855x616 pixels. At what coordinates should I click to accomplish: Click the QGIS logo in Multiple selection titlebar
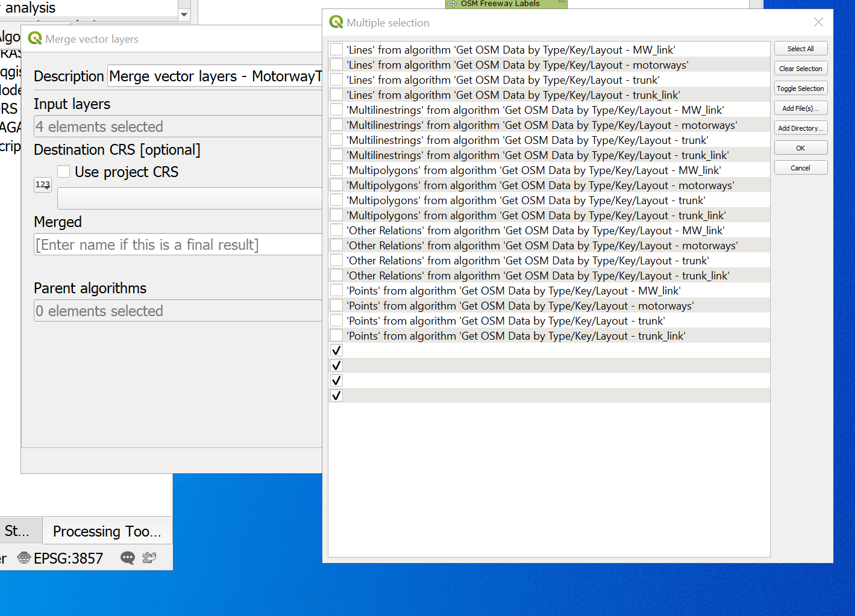coord(335,22)
